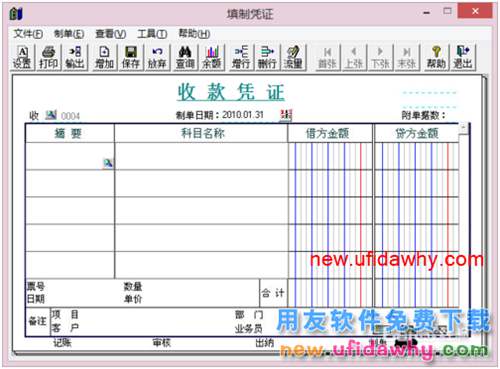Exit via 退出 toolbar icon
Image resolution: width=500 pixels, height=369 pixels.
point(463,57)
